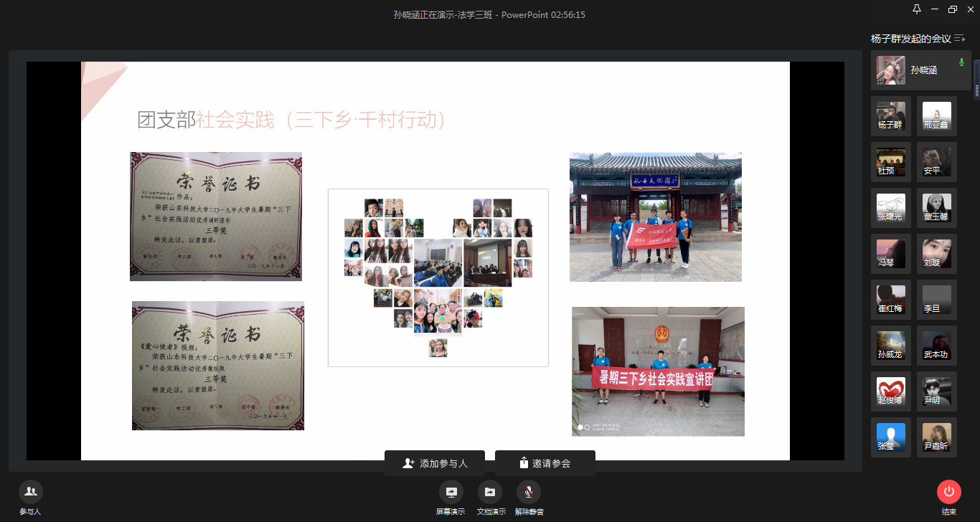Restore the window size from title bar
This screenshot has height=522, width=980.
[x=952, y=9]
